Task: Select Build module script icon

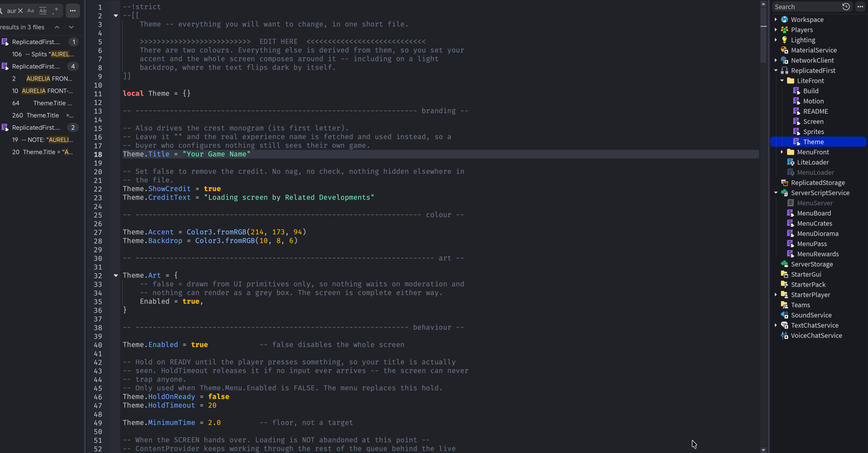Action: coord(797,91)
